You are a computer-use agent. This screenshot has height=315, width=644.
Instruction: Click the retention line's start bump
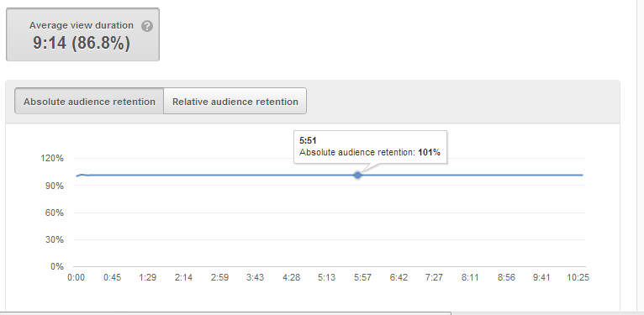tap(82, 175)
